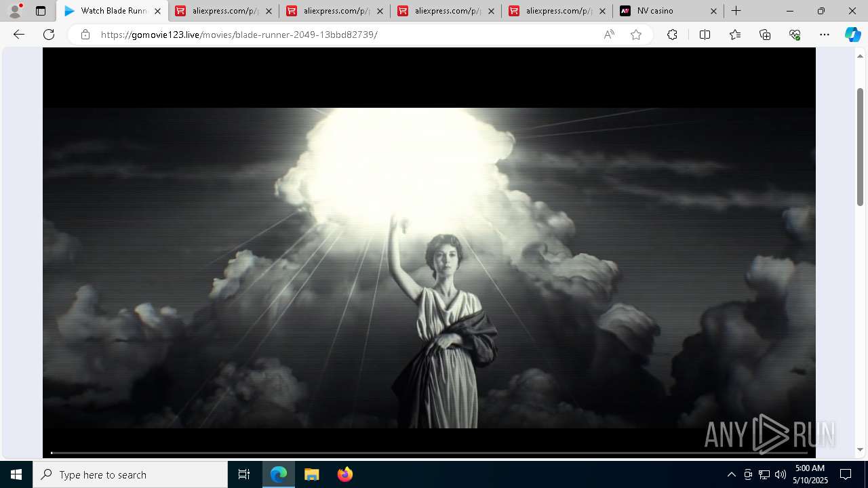868x488 pixels.
Task: Add this page to favorites star
Action: pyautogui.click(x=636, y=35)
